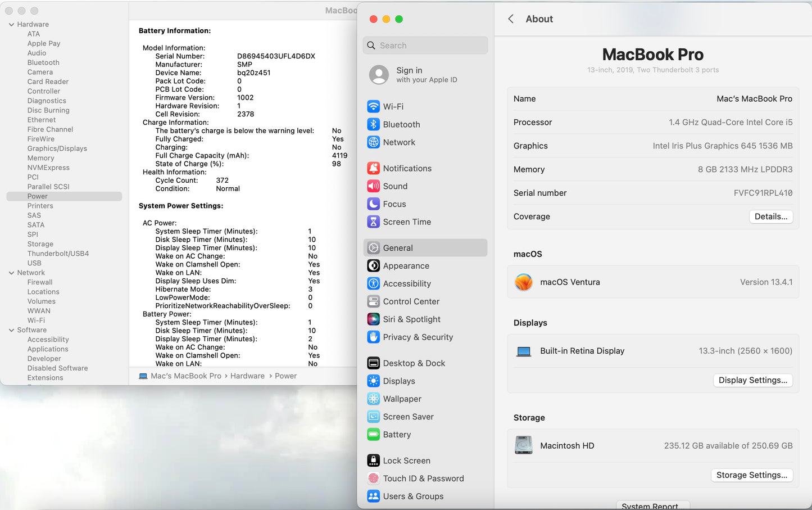This screenshot has width=812, height=510.
Task: Open Wi-Fi settings from the sidebar
Action: tap(373, 106)
